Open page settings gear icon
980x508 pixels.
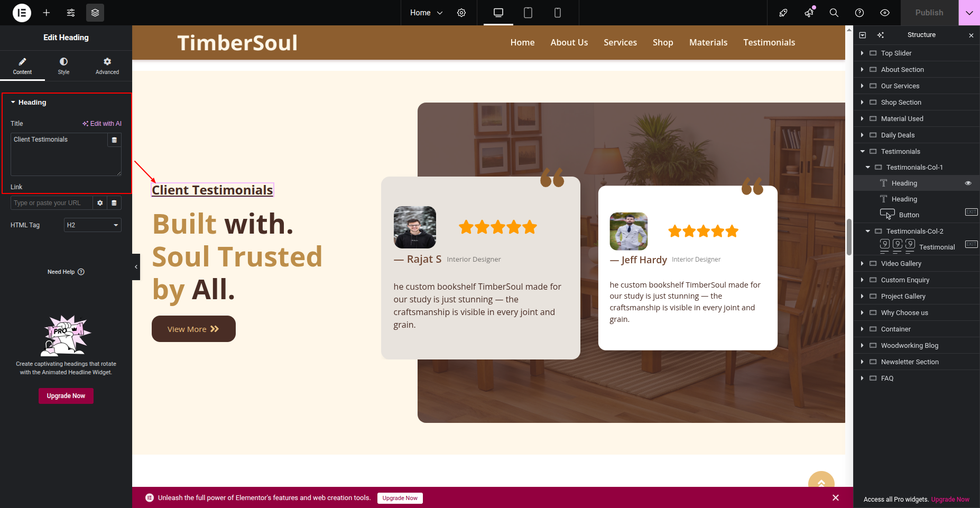tap(461, 13)
